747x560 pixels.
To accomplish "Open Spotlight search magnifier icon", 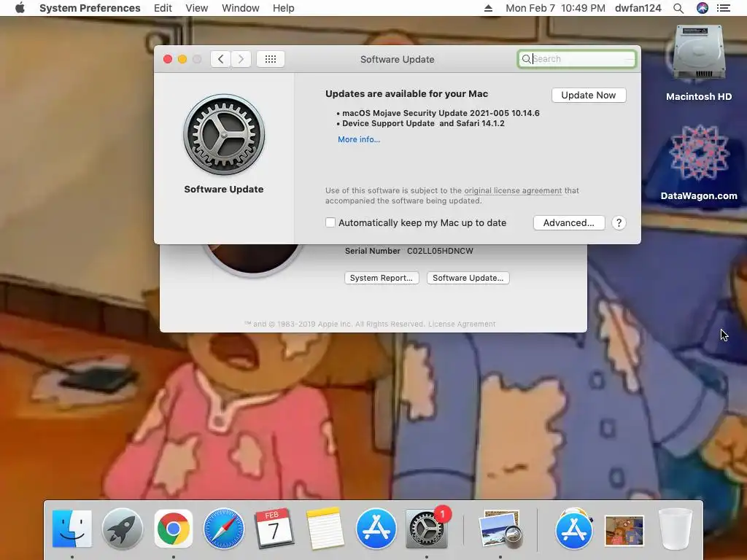I will pyautogui.click(x=678, y=8).
